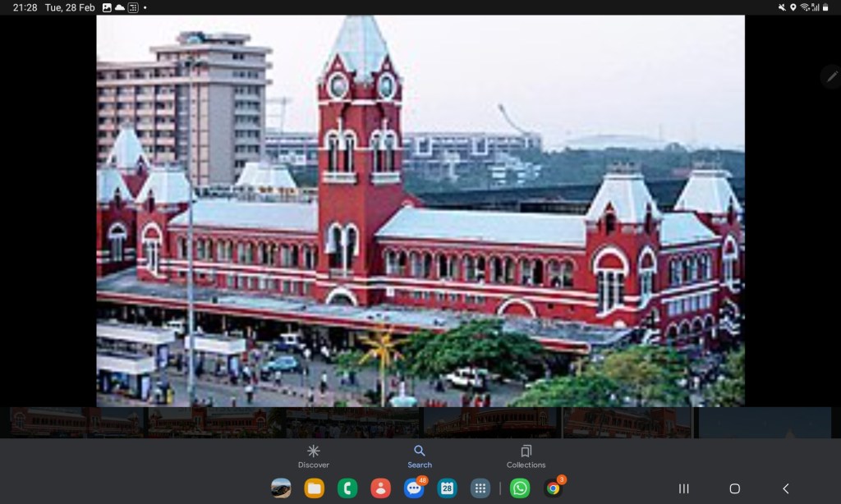Open the app drawer grid icon
The width and height of the screenshot is (841, 504).
[480, 488]
